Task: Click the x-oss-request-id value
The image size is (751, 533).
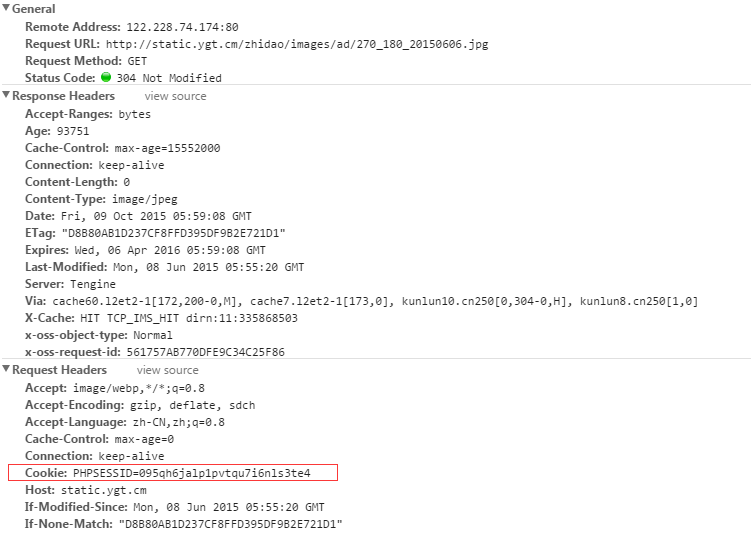Action: tap(218, 352)
